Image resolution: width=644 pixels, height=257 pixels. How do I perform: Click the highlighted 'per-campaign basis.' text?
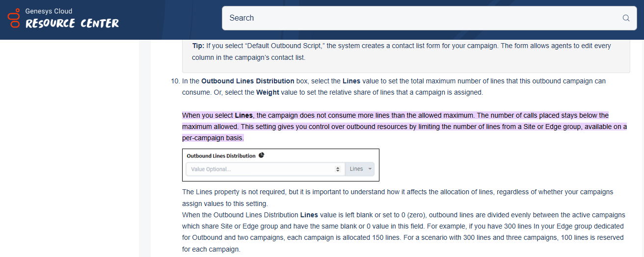[x=213, y=138]
